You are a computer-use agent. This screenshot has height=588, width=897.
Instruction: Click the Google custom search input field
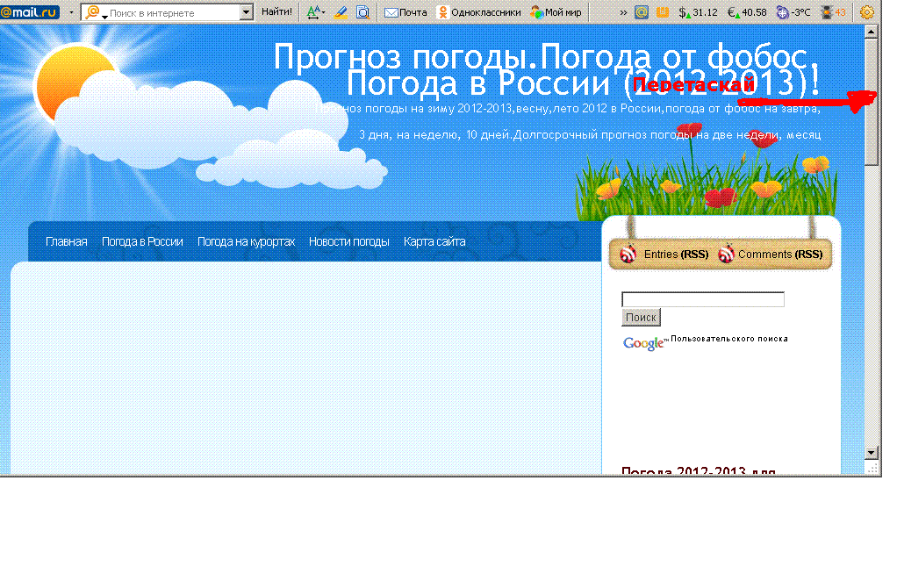pos(702,299)
